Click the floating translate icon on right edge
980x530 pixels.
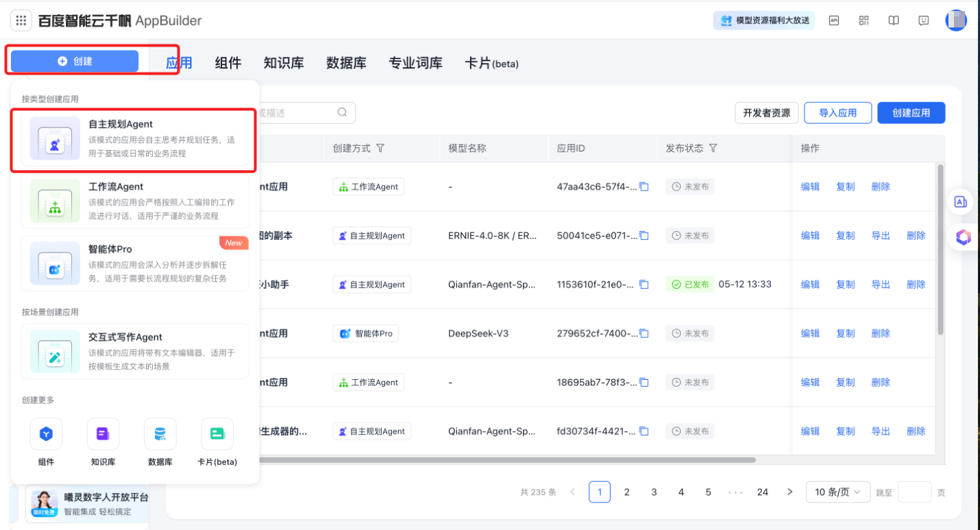pos(961,202)
